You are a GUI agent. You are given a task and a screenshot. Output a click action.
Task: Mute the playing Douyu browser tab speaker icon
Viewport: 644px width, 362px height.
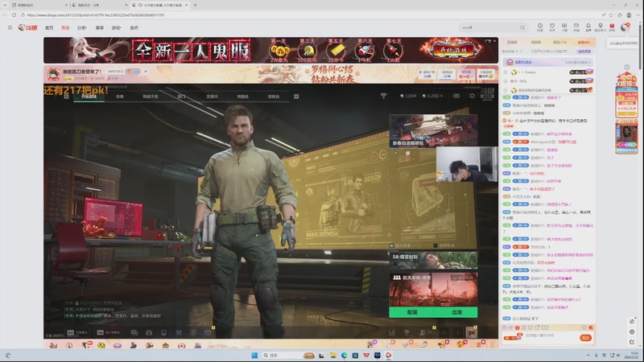click(140, 5)
